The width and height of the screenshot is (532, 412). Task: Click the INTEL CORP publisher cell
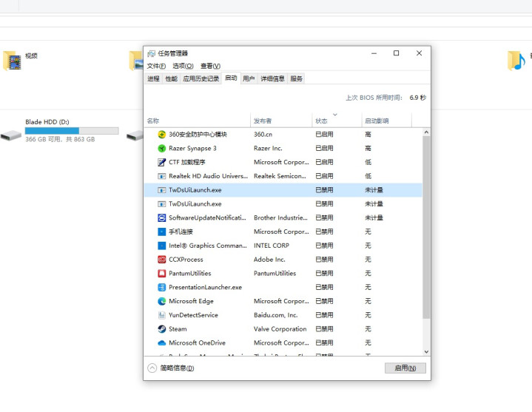272,246
